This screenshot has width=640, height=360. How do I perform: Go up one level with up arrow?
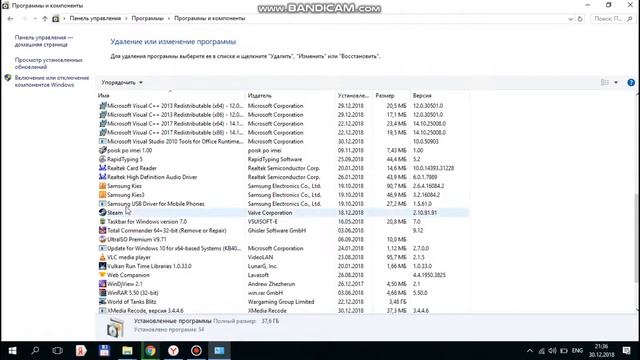45,18
